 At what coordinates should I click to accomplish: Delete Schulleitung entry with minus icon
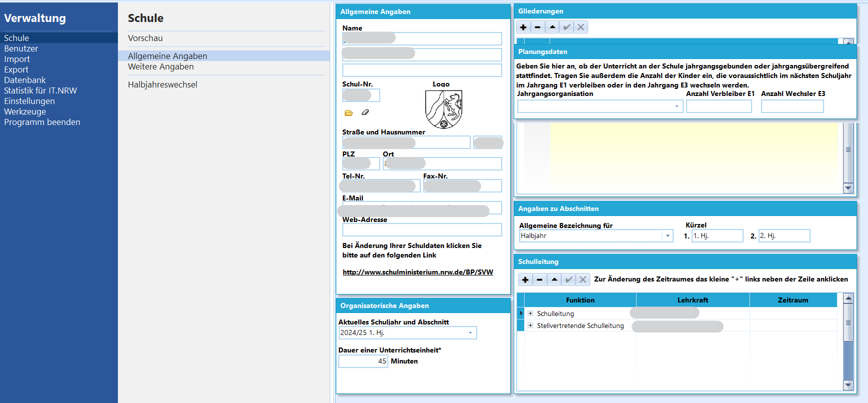coord(540,279)
